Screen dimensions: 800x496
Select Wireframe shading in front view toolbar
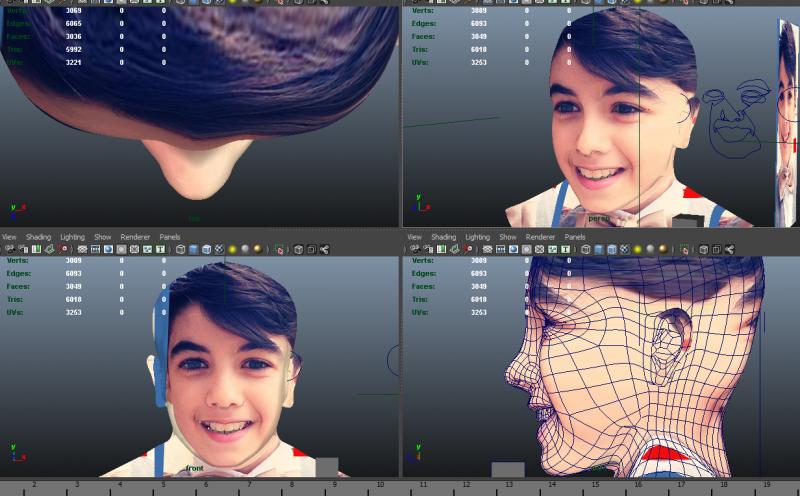[x=180, y=249]
